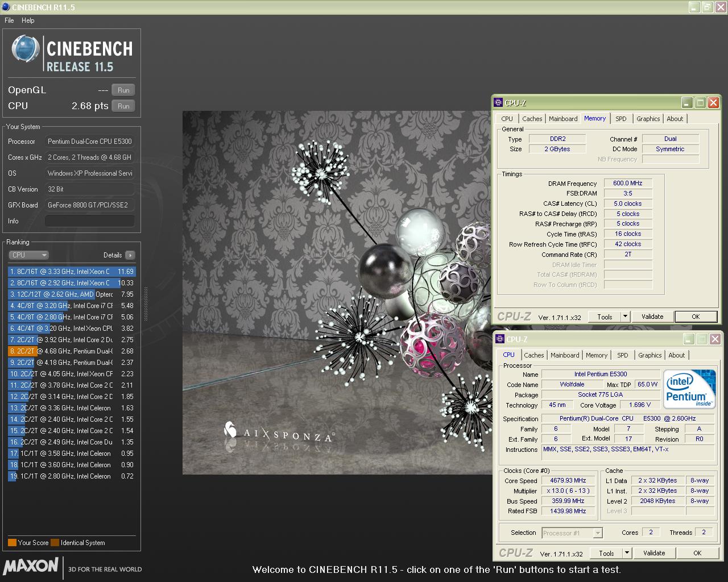Click upper CPU-Z title bar app icon
The width and height of the screenshot is (728, 582).
tap(498, 103)
